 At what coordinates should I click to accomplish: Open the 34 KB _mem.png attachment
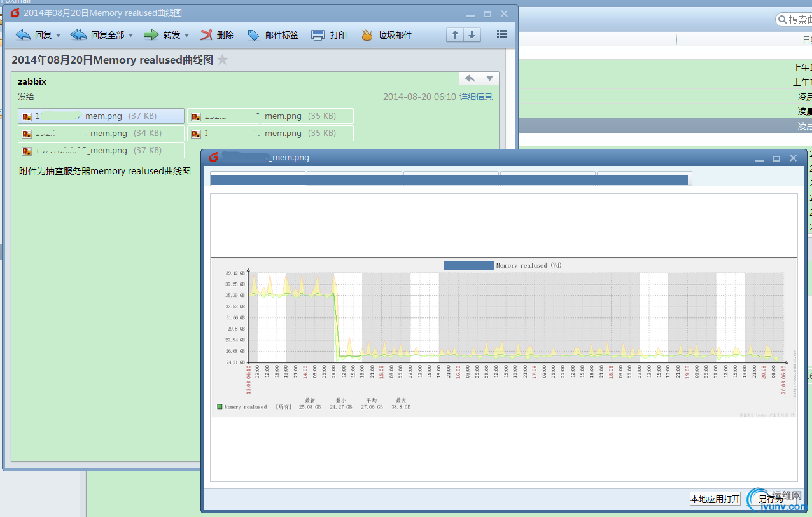pos(101,133)
